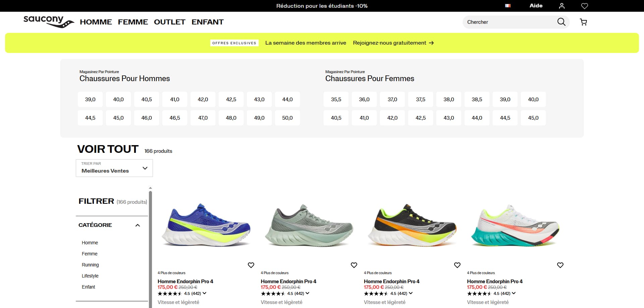
Task: Open the country flag selector
Action: [508, 6]
